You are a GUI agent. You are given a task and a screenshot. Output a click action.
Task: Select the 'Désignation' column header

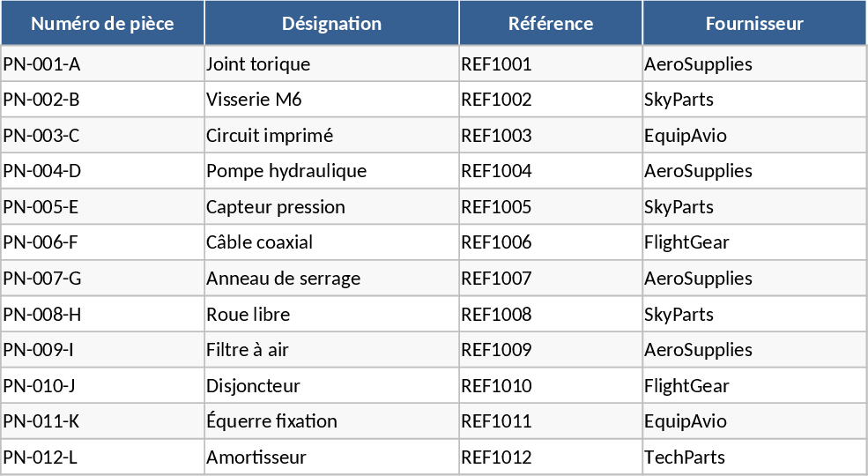click(x=331, y=24)
